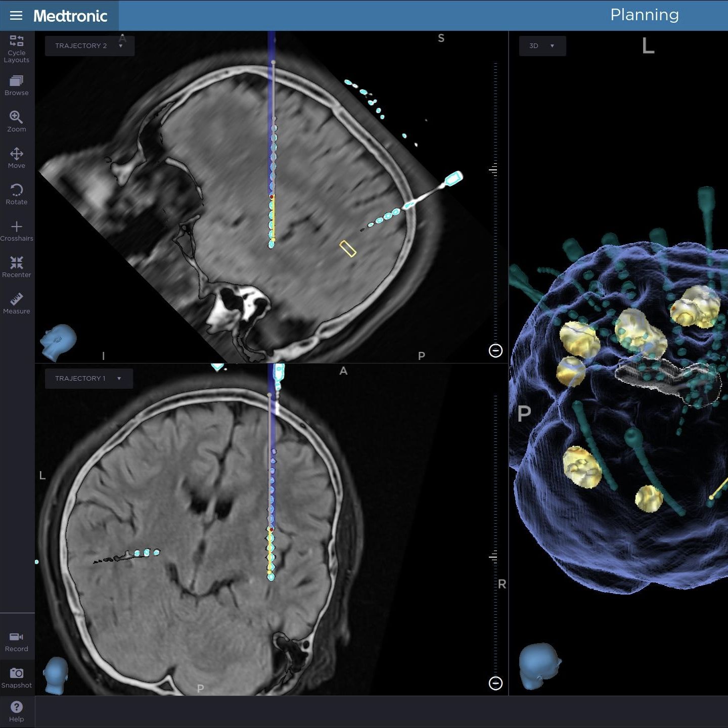Click the minus button in bottom view
The image size is (728, 728).
(495, 683)
